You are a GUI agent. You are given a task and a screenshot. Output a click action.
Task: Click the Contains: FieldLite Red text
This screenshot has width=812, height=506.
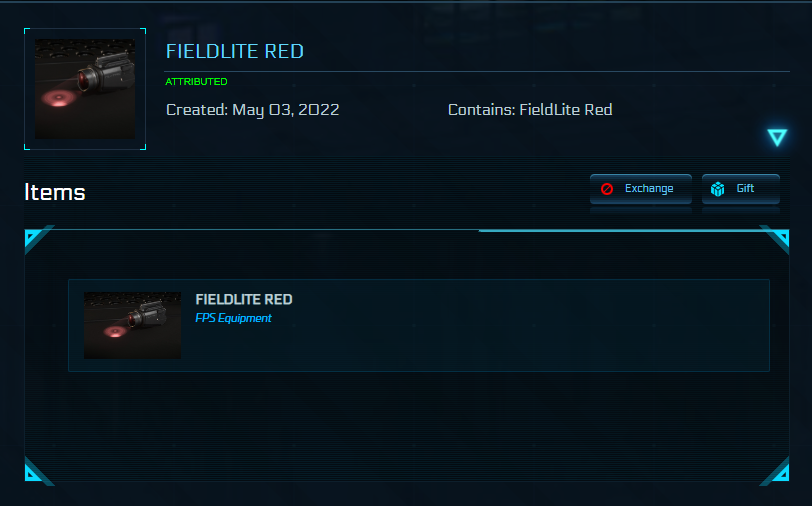tap(530, 110)
